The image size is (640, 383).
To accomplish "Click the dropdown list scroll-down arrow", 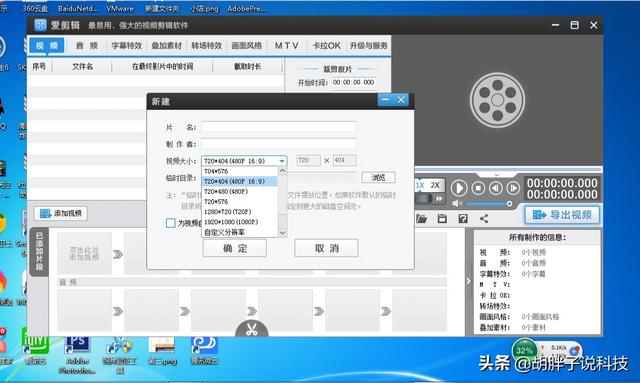I will click(x=282, y=233).
